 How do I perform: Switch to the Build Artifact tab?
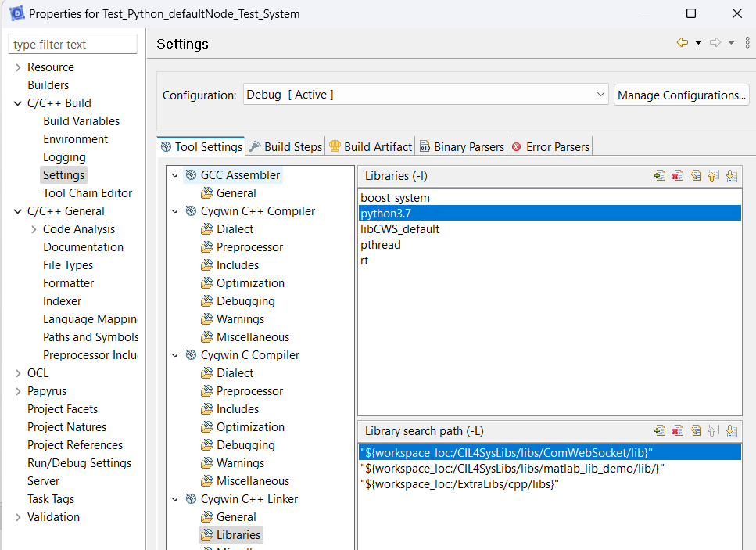click(x=371, y=146)
